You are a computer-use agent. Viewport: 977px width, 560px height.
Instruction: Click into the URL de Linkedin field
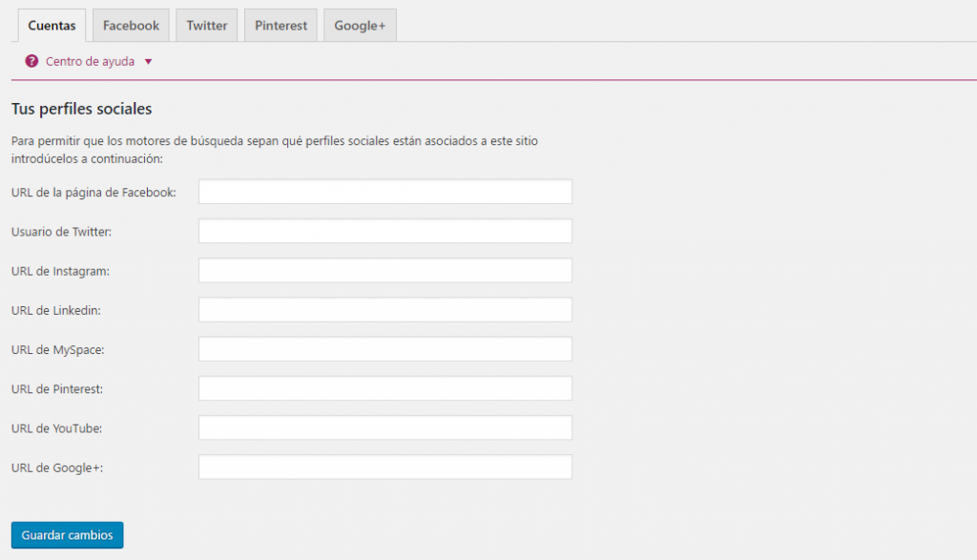385,309
